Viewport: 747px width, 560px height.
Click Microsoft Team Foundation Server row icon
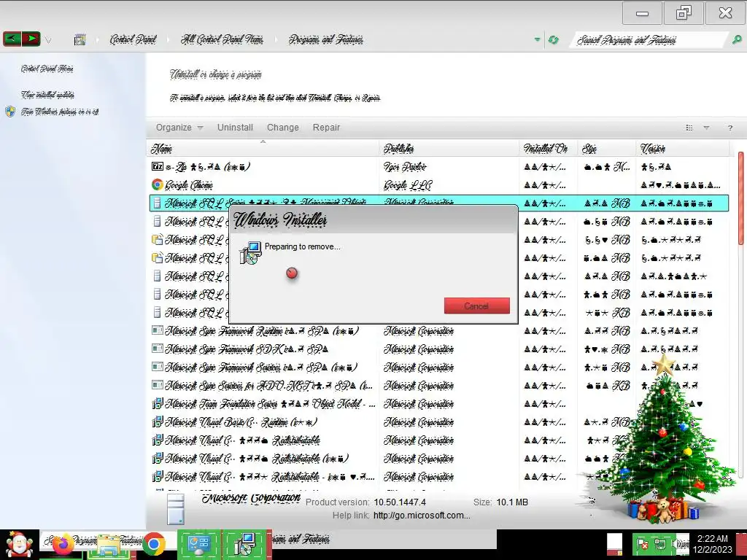[158, 403]
